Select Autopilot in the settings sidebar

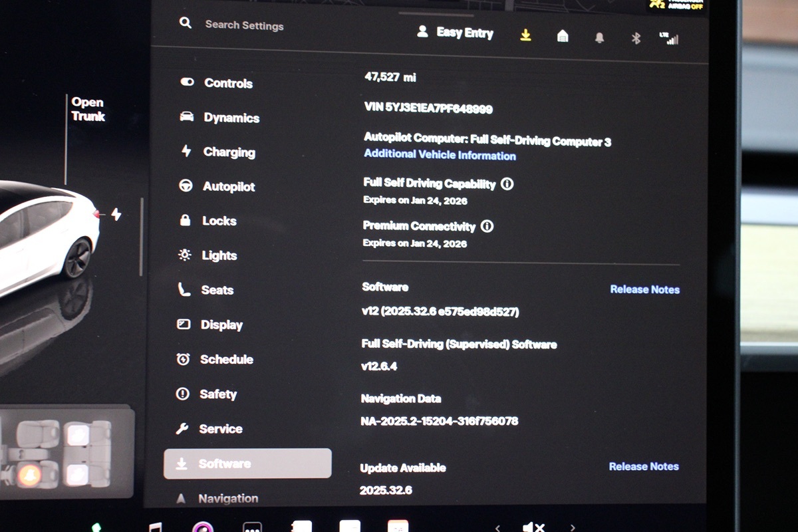tap(229, 187)
